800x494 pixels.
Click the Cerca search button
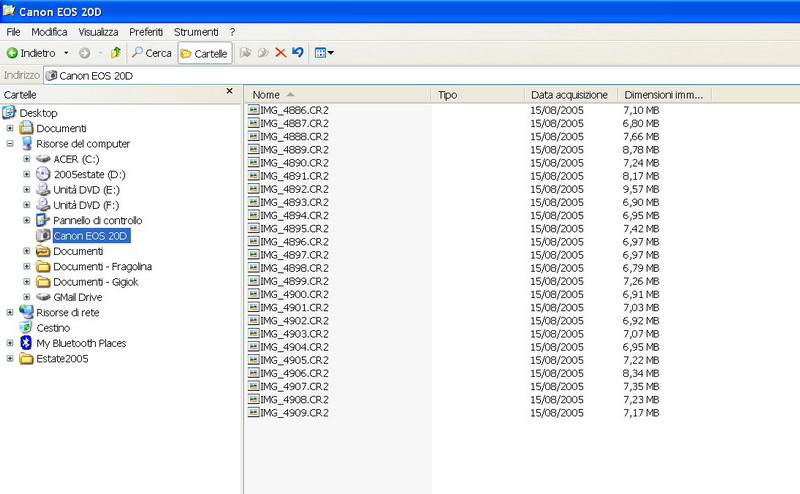pos(152,53)
